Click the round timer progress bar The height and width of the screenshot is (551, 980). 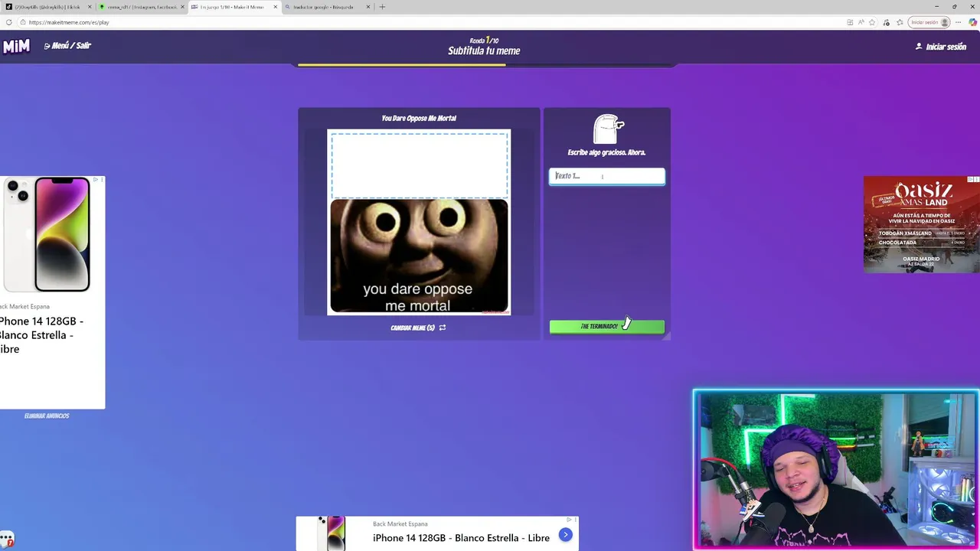coord(485,65)
